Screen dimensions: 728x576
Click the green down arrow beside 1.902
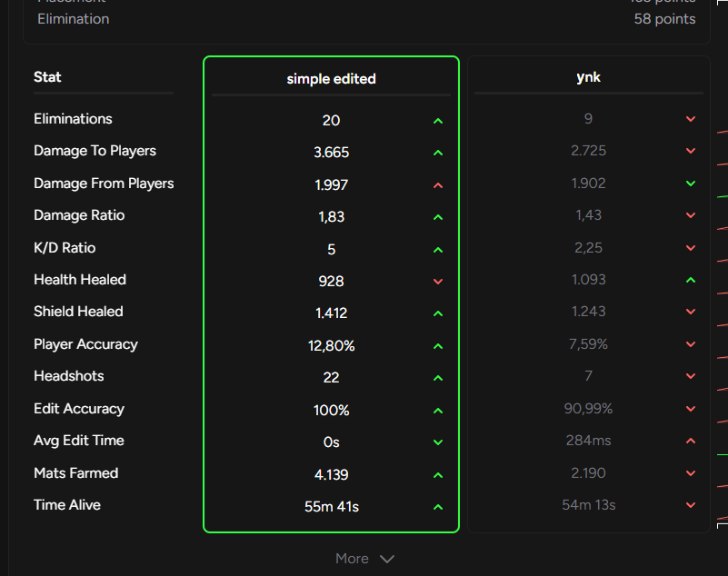(x=691, y=184)
